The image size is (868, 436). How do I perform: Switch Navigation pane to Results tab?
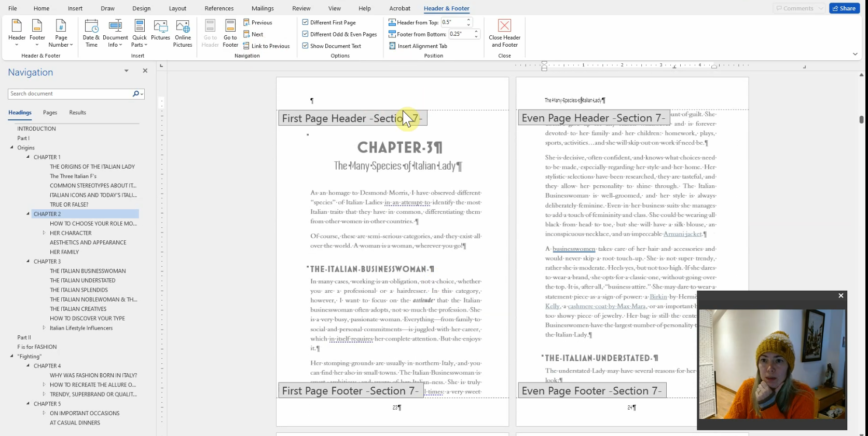77,113
